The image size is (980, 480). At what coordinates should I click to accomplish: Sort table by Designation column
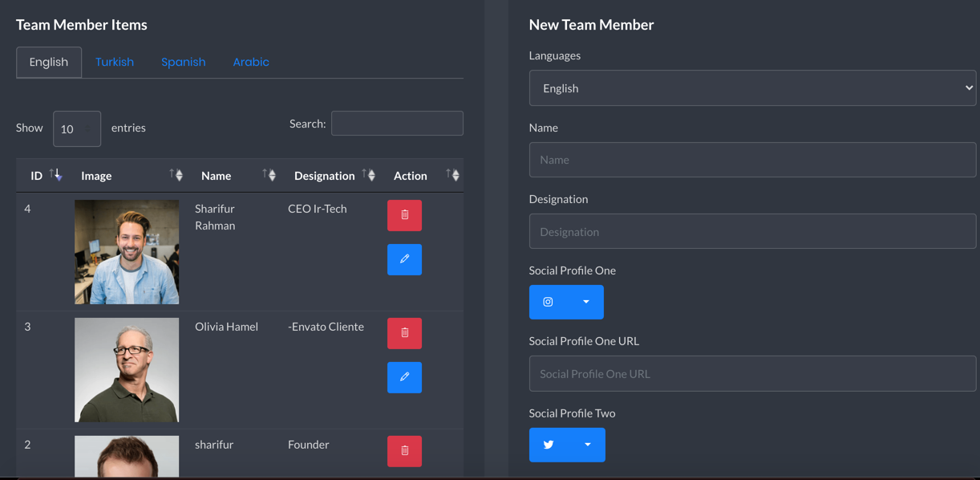(331, 176)
